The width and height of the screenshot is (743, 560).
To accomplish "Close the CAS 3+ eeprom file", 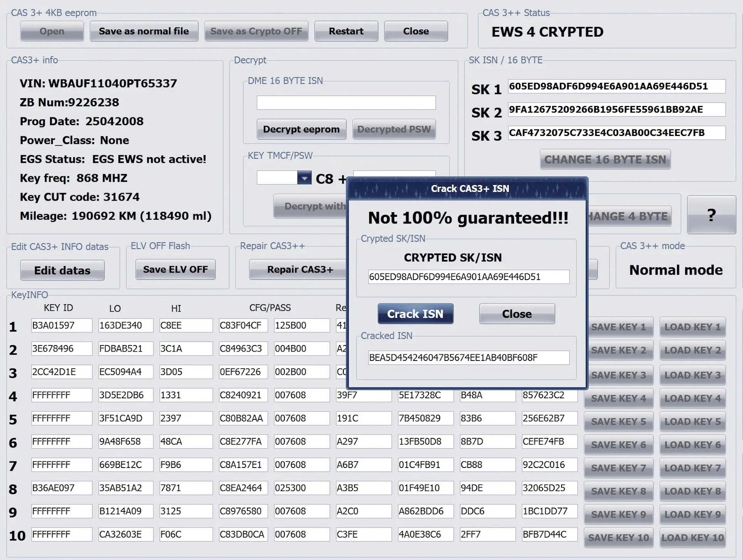I will 416,31.
